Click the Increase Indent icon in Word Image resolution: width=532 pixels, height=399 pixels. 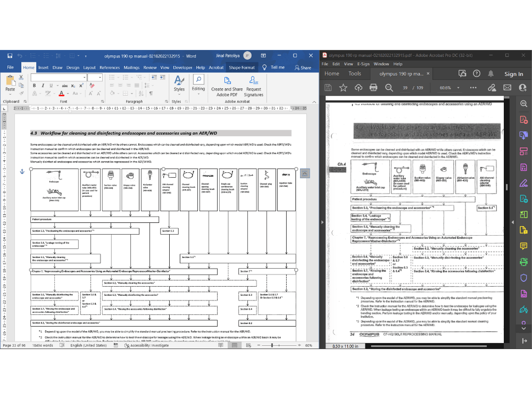(162, 77)
